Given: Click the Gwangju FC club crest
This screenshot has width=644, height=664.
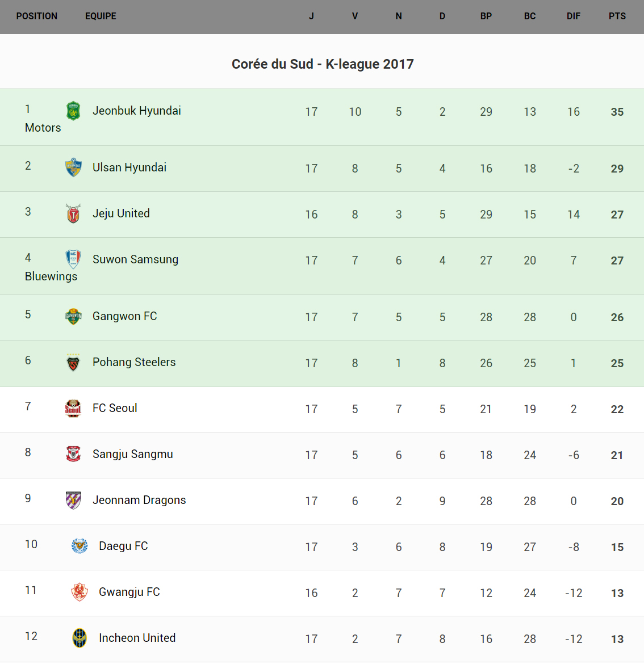Looking at the screenshot, I should click(80, 592).
